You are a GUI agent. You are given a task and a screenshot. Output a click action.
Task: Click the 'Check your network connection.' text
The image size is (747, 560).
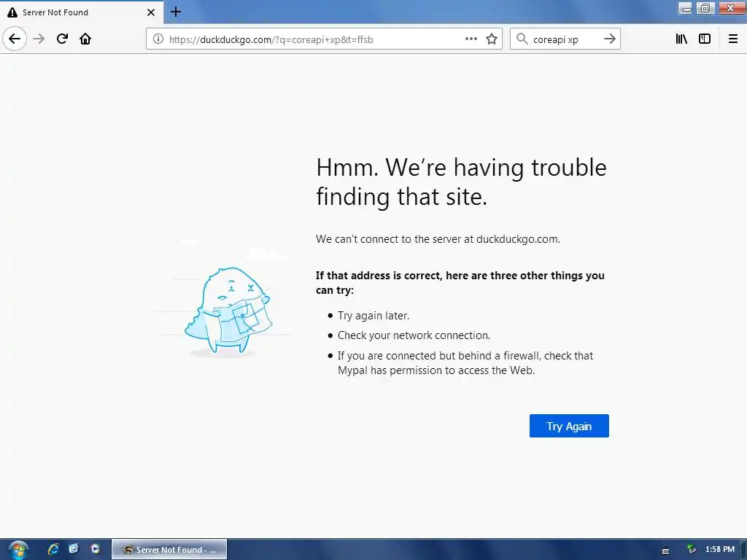click(x=414, y=335)
